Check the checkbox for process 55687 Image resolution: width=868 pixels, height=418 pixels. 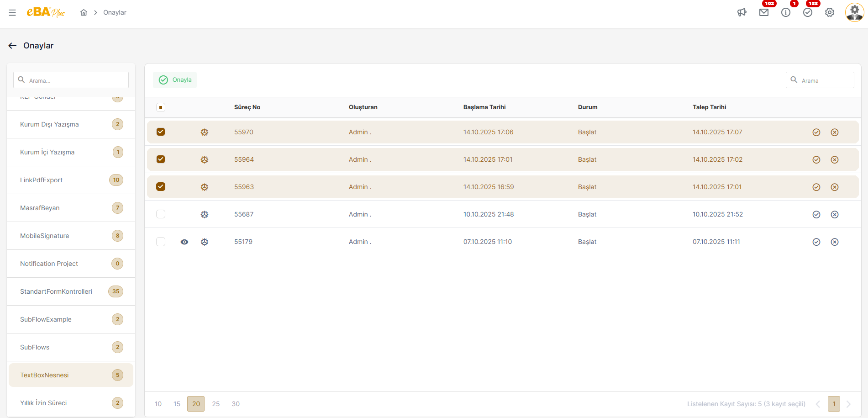coord(161,214)
